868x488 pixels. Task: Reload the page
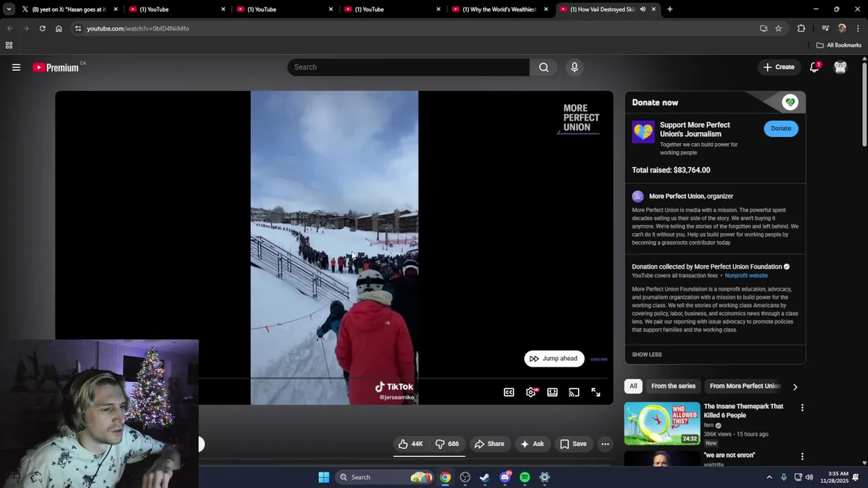42,28
